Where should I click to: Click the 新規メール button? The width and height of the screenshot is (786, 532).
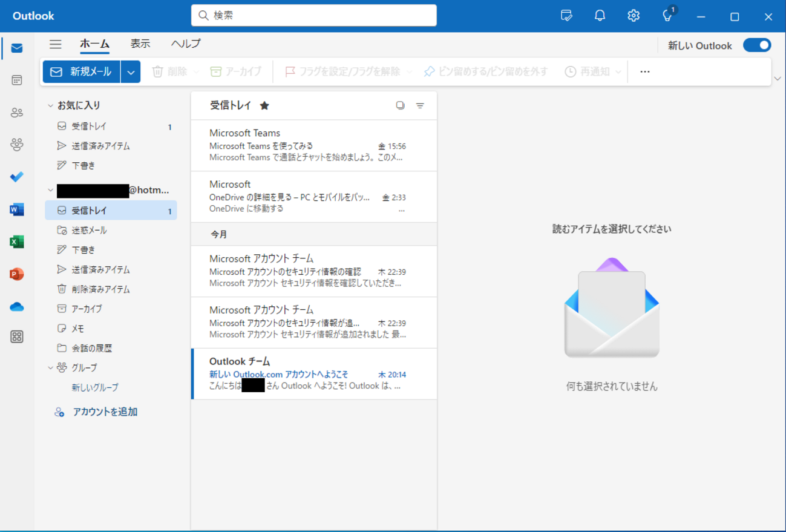(x=82, y=72)
